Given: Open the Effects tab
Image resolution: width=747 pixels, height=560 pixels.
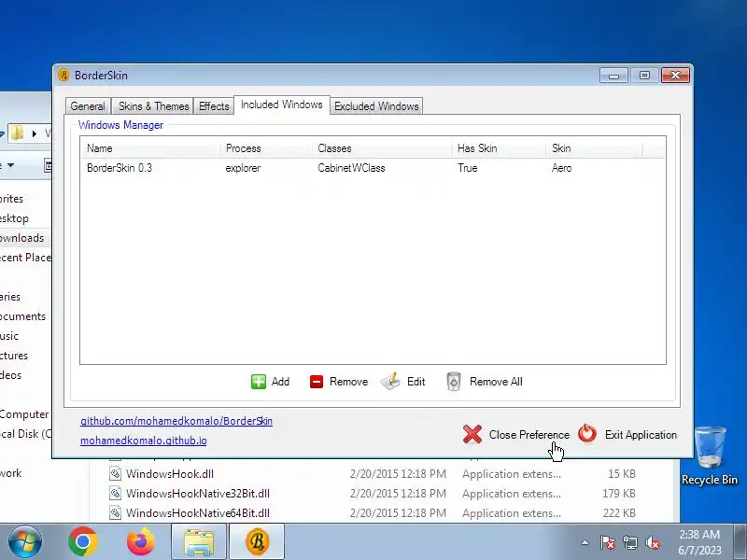Looking at the screenshot, I should (214, 106).
